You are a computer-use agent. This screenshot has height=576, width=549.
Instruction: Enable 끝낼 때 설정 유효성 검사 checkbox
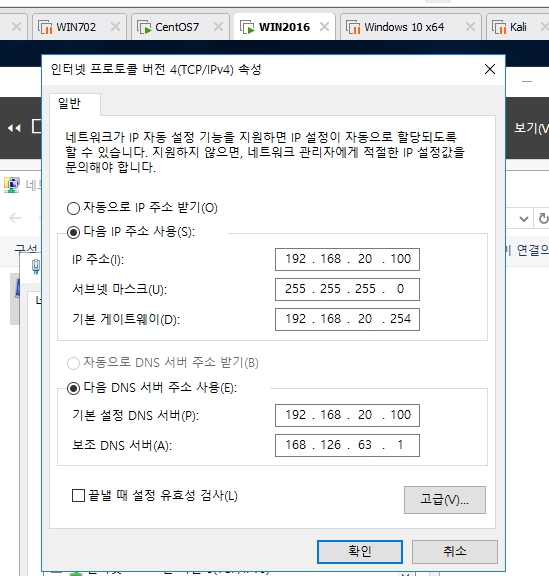[x=78, y=495]
